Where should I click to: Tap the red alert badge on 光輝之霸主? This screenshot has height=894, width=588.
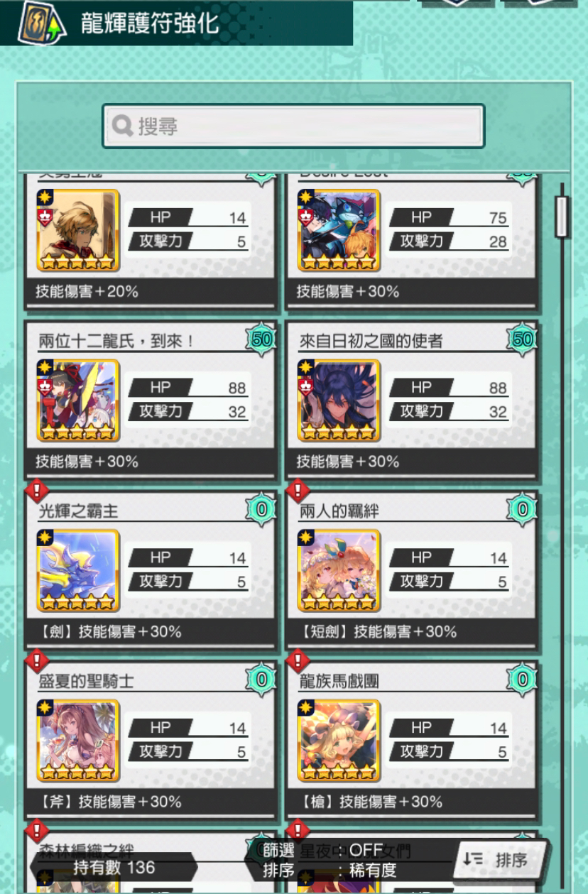click(x=36, y=491)
